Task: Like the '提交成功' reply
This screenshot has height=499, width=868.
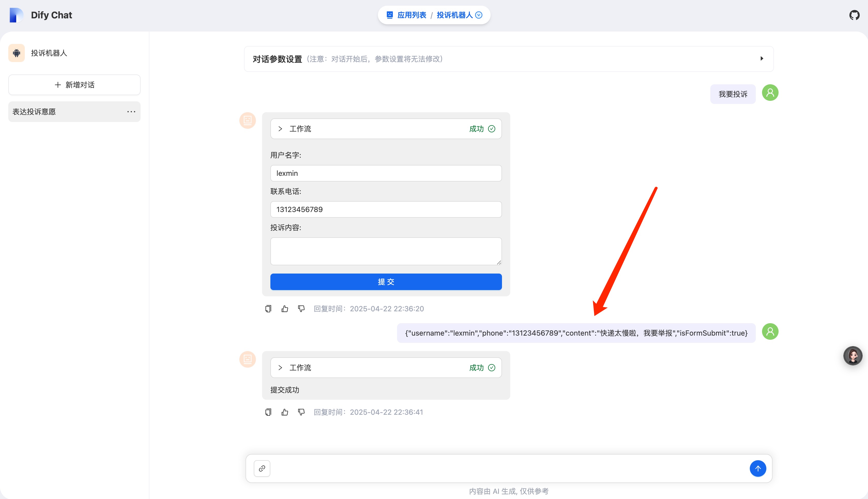Action: click(x=285, y=412)
